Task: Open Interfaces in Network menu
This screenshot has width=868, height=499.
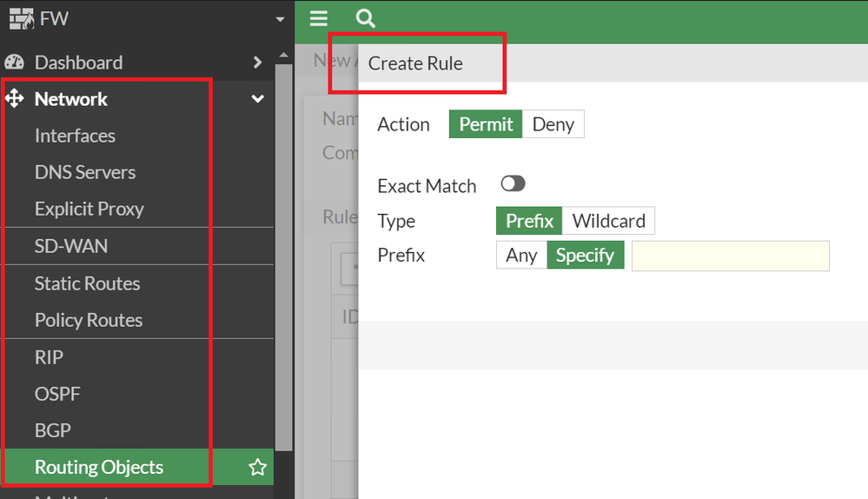Action: click(x=75, y=136)
